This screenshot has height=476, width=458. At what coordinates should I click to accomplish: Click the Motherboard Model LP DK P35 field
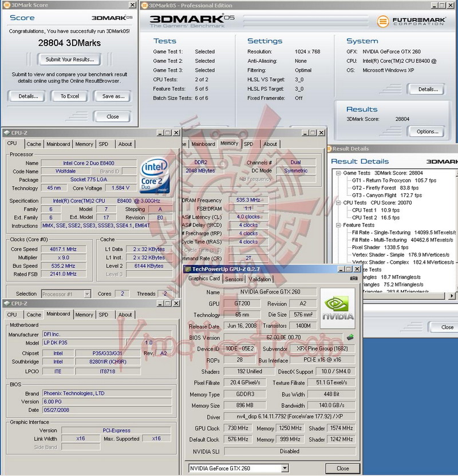[84, 343]
